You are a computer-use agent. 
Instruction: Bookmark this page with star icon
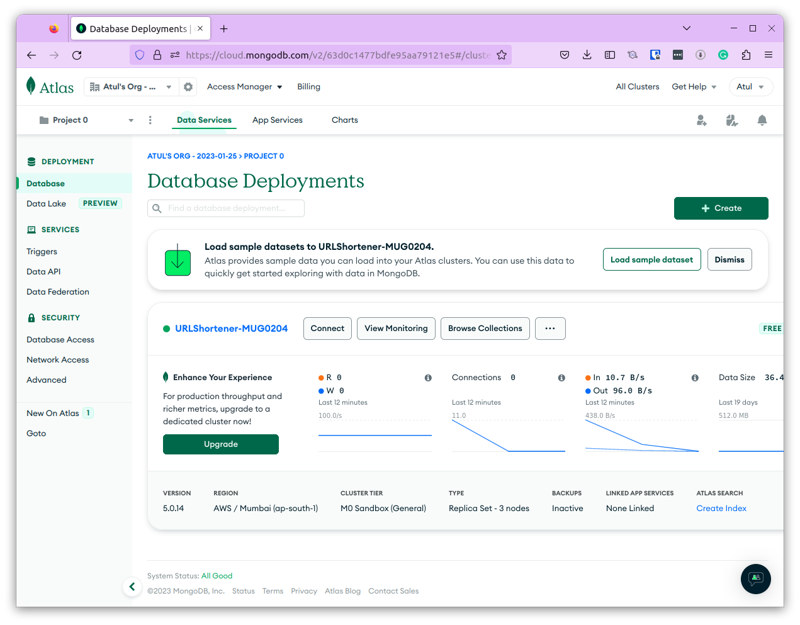[x=502, y=55]
